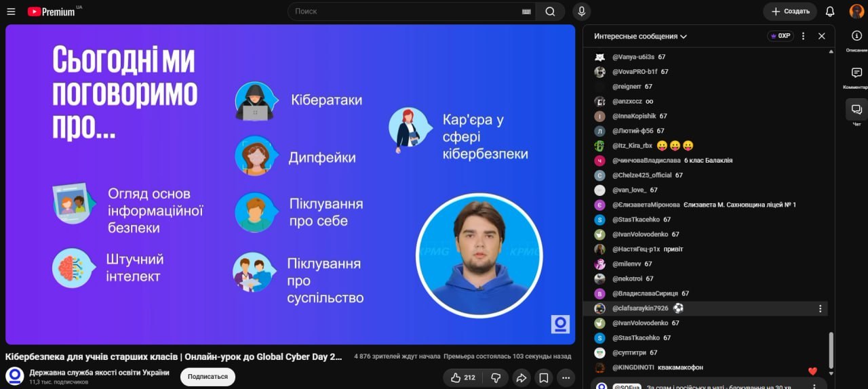Save the video with bookmark icon

543,377
